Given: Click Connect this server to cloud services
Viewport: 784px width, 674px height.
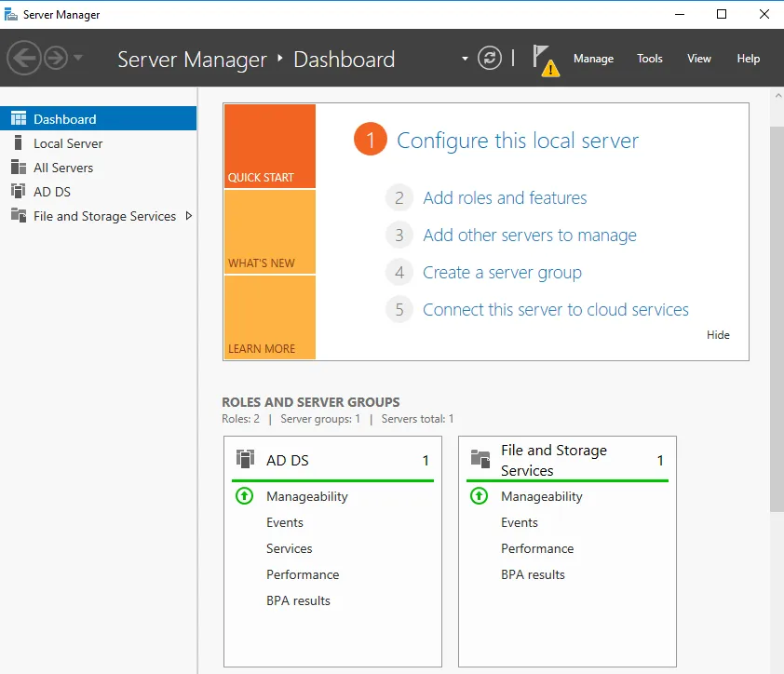Looking at the screenshot, I should tap(556, 309).
